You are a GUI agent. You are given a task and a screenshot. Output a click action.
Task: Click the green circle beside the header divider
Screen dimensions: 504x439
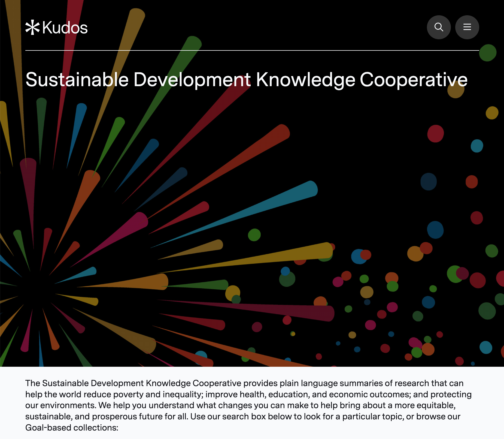(487, 53)
